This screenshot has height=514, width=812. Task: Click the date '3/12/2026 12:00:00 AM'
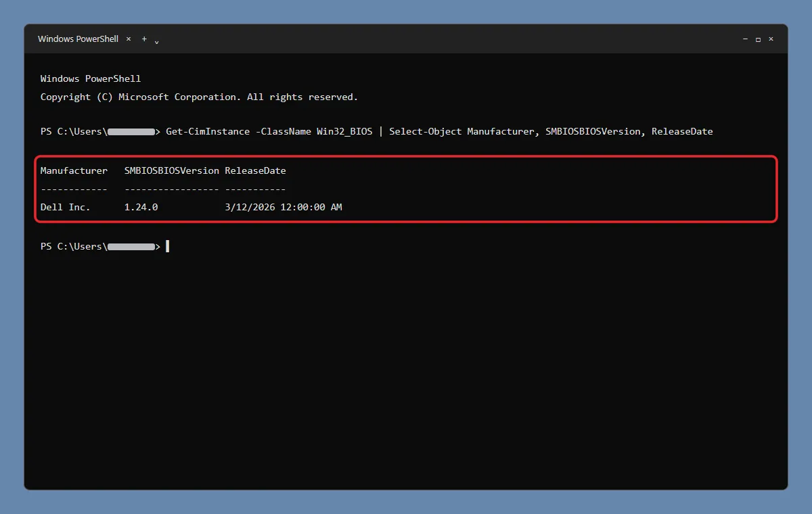[x=284, y=207]
